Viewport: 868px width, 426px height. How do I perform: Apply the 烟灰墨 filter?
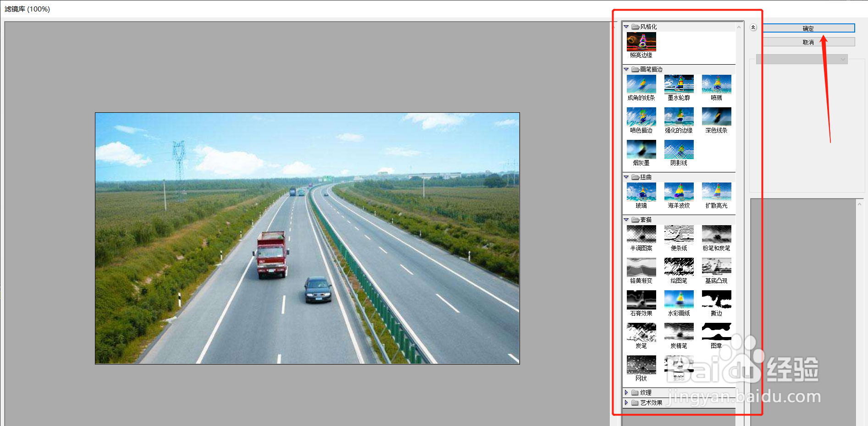tap(641, 149)
